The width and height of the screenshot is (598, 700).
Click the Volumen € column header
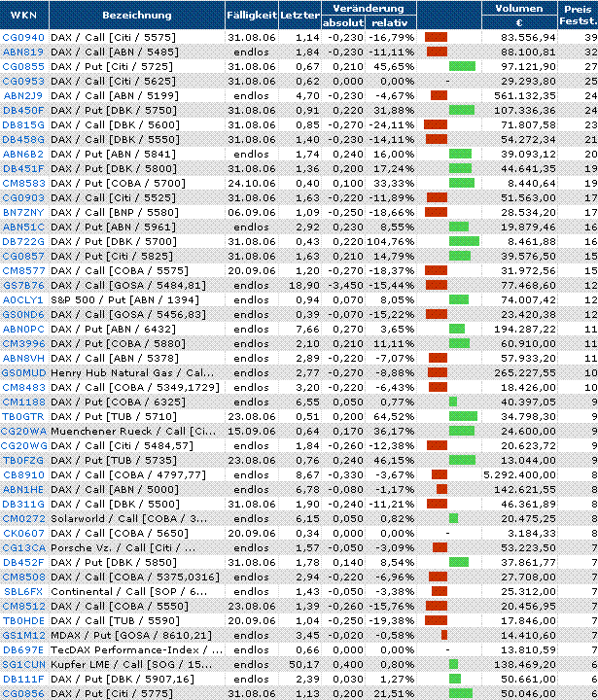(519, 16)
